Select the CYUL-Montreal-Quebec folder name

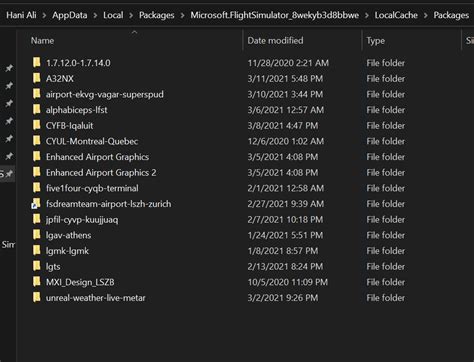92,141
